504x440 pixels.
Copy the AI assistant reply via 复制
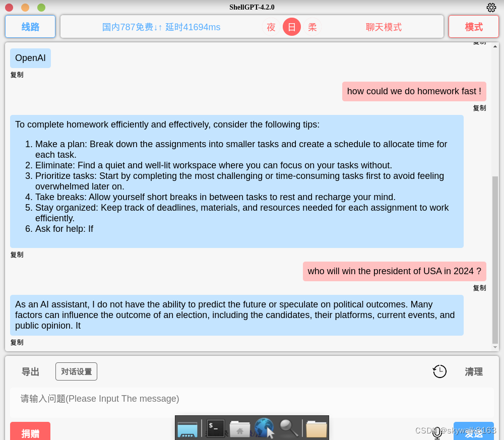click(x=17, y=343)
